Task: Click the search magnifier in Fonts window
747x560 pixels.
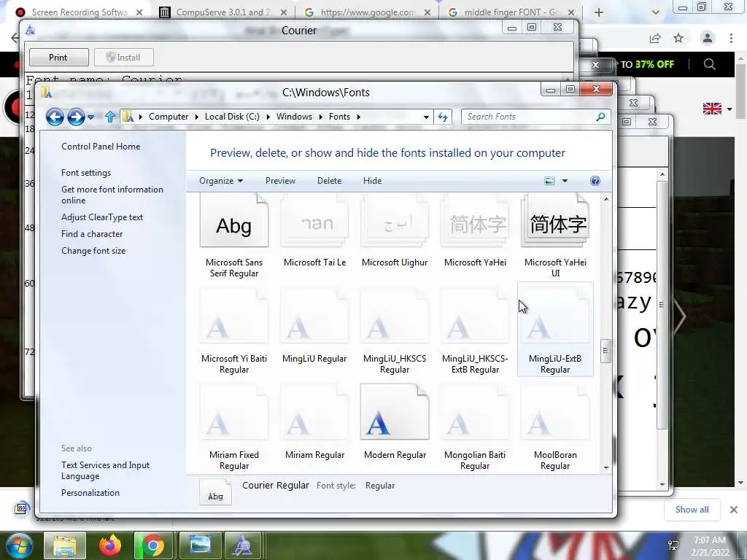Action: point(600,117)
